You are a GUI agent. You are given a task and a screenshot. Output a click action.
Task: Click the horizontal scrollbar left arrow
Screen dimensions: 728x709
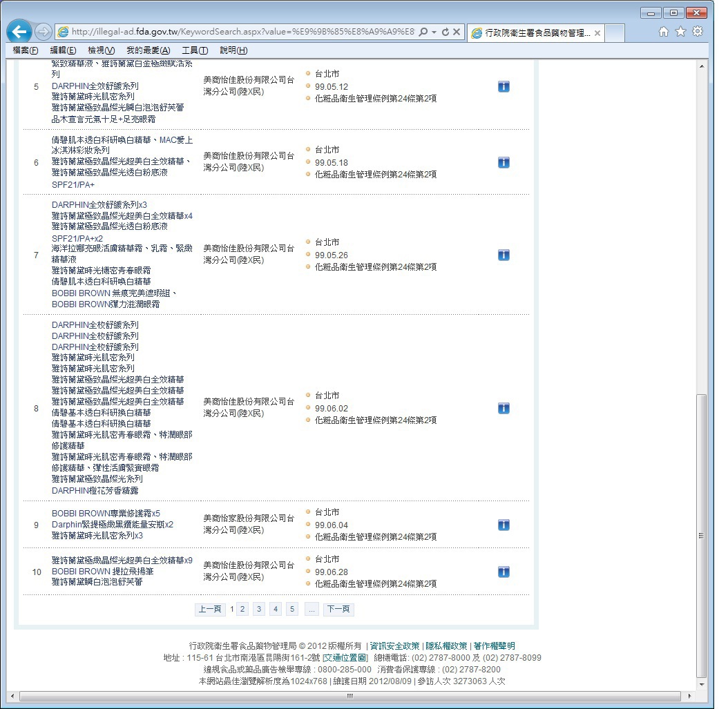[x=12, y=696]
